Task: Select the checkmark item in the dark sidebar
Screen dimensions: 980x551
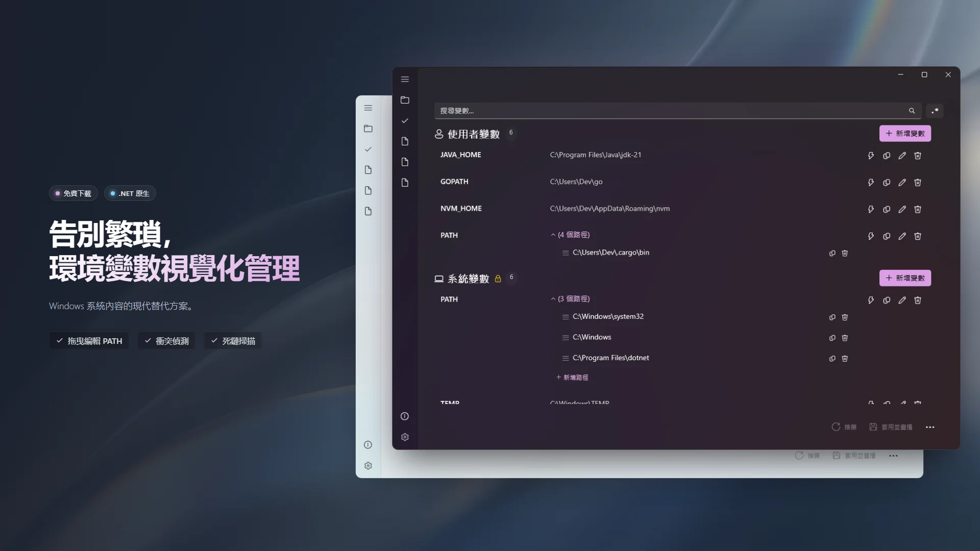Action: click(x=405, y=121)
